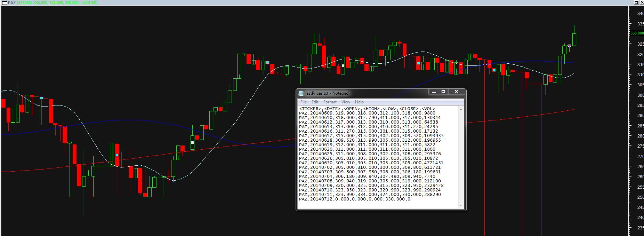The height and width of the screenshot is (236, 644).
Task: Click the row dated 20140630 with volume 4721451
Action: pos(371,163)
